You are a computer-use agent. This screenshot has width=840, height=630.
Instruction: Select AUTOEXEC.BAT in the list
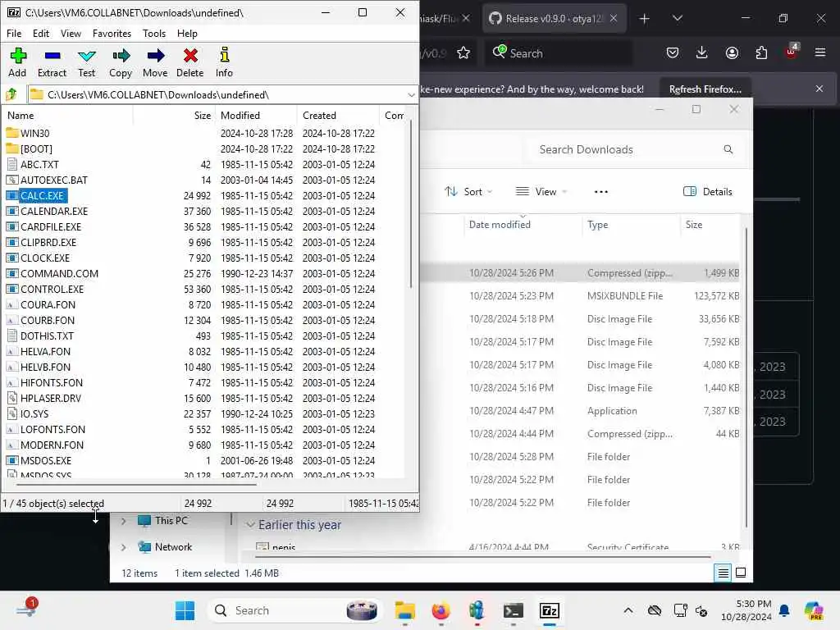pos(53,180)
